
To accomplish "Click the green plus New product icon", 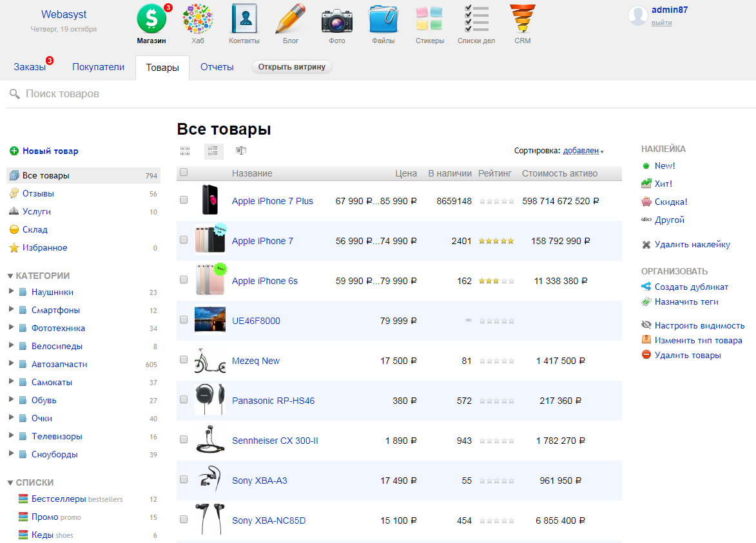I will [x=14, y=151].
